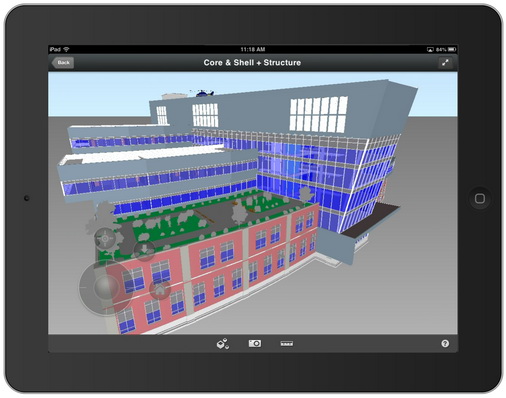This screenshot has width=506, height=398.
Task: Tap the 11:18 AM clock
Action: [x=253, y=49]
